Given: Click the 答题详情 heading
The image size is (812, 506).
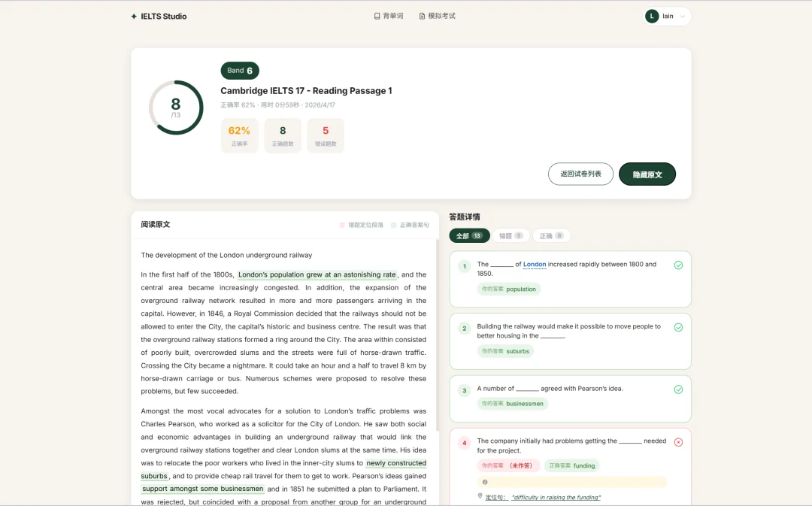Looking at the screenshot, I should [x=465, y=217].
